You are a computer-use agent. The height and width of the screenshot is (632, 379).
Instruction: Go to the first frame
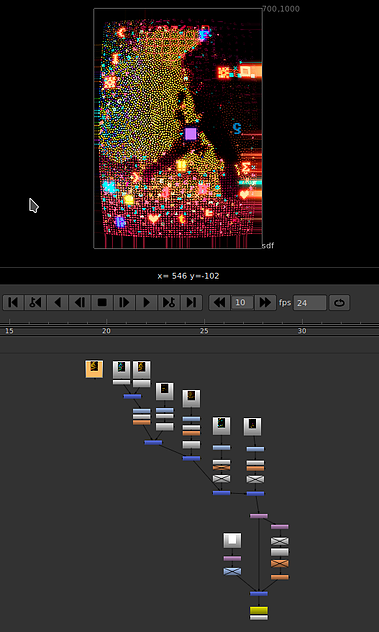[x=14, y=302]
